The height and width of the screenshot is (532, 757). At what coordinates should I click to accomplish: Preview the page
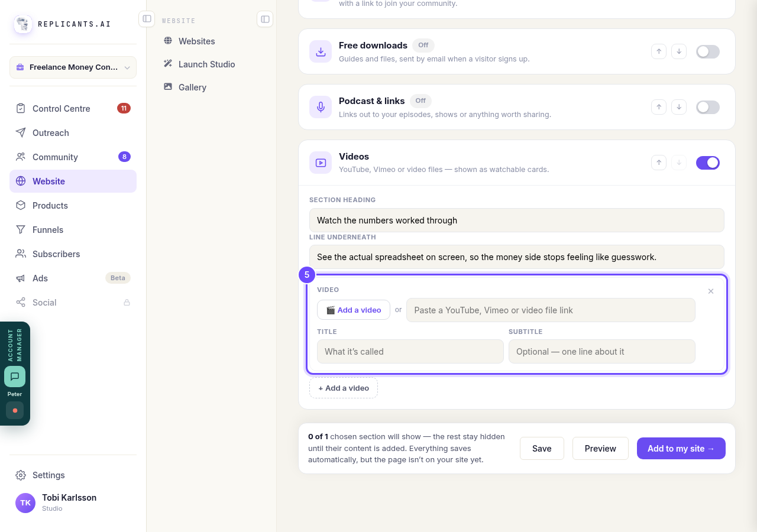click(x=600, y=449)
